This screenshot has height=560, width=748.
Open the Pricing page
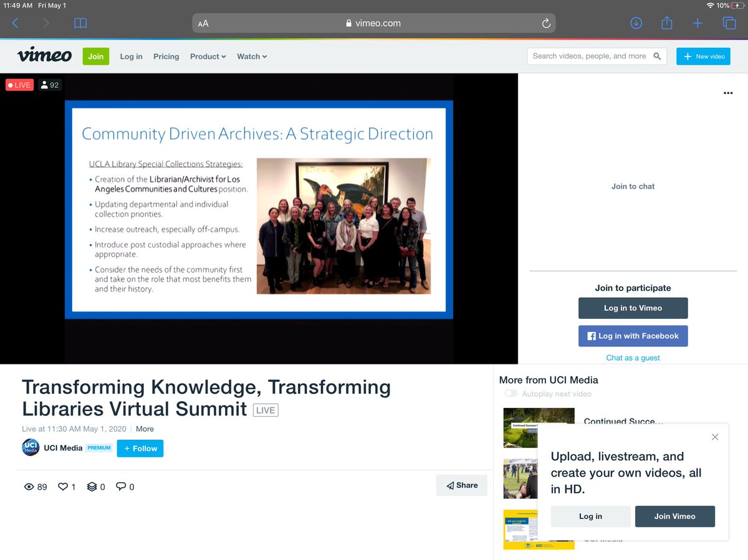tap(166, 56)
